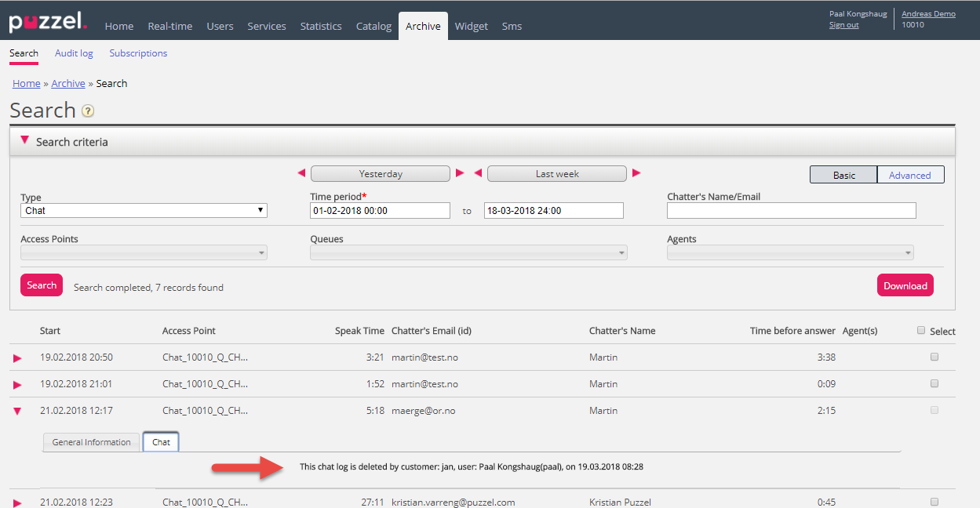Click the right arrow after Last week
Image resolution: width=980 pixels, height=508 pixels.
pos(636,173)
